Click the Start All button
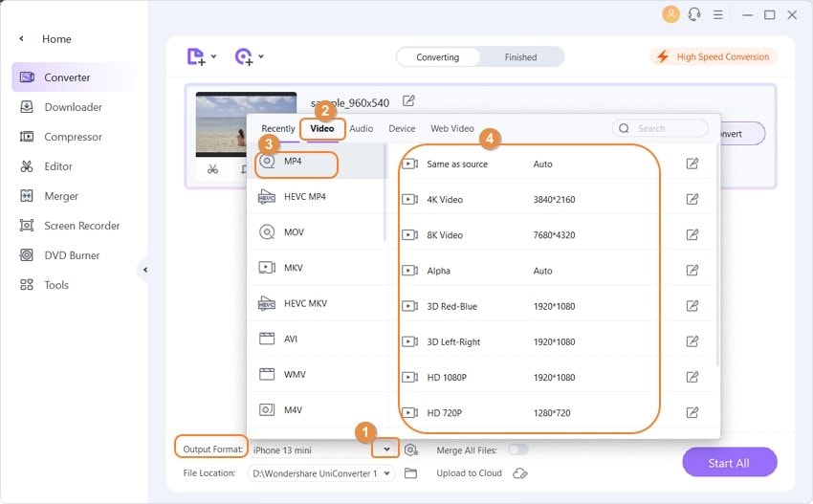 click(729, 463)
